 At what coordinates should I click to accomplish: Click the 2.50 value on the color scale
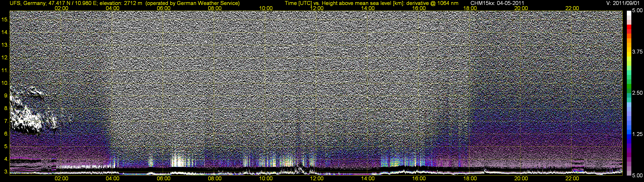pos(637,93)
